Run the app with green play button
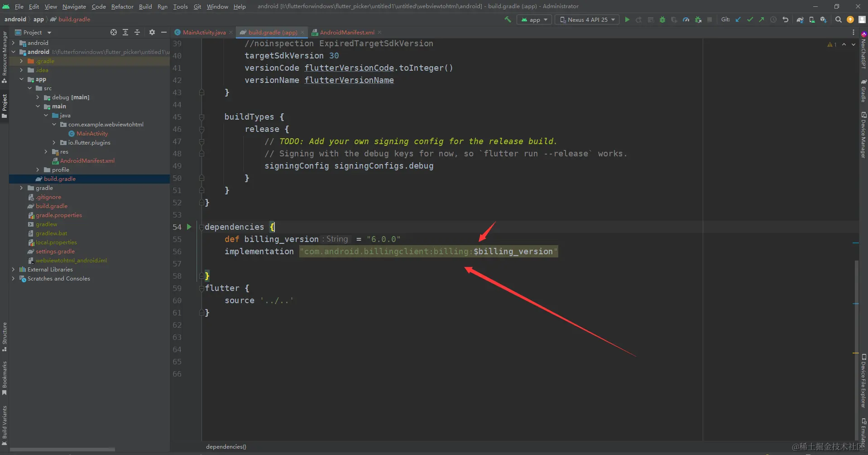This screenshot has height=455, width=868. (x=627, y=19)
